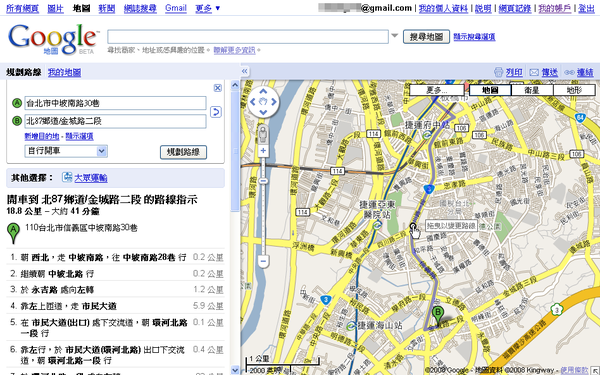Close the directions input panel
The image size is (600, 375).
coord(217,88)
